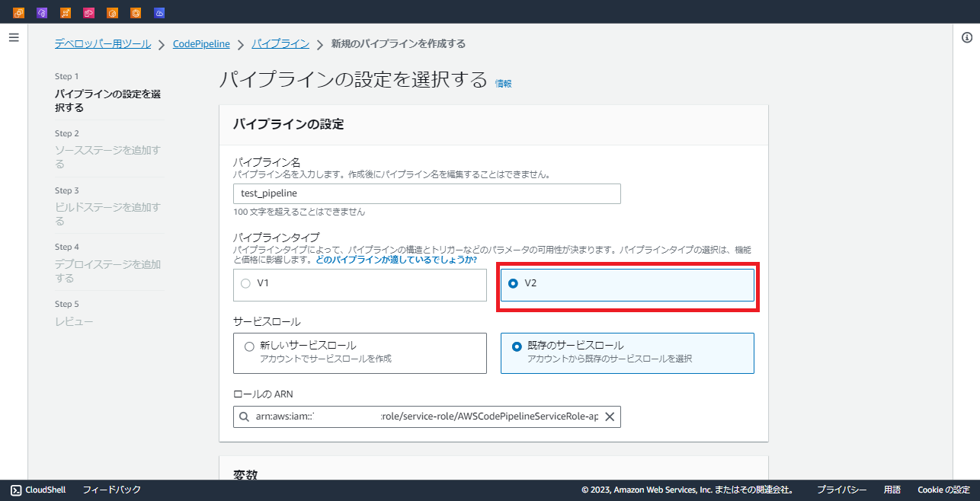The width and height of the screenshot is (980, 501).
Task: Click the 新規のパイプラインを作成する breadcrumb text
Action: [398, 44]
